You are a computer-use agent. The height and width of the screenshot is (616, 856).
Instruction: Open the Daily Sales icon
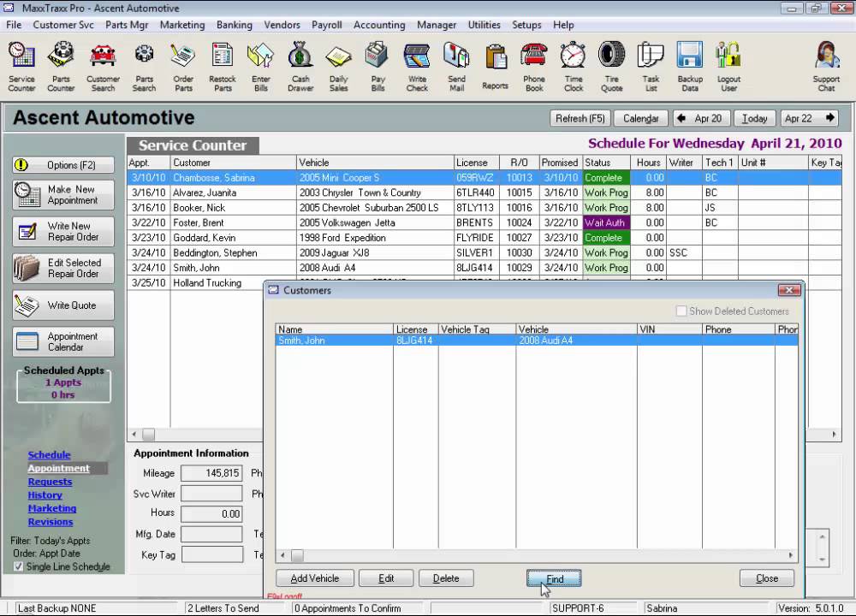(338, 67)
